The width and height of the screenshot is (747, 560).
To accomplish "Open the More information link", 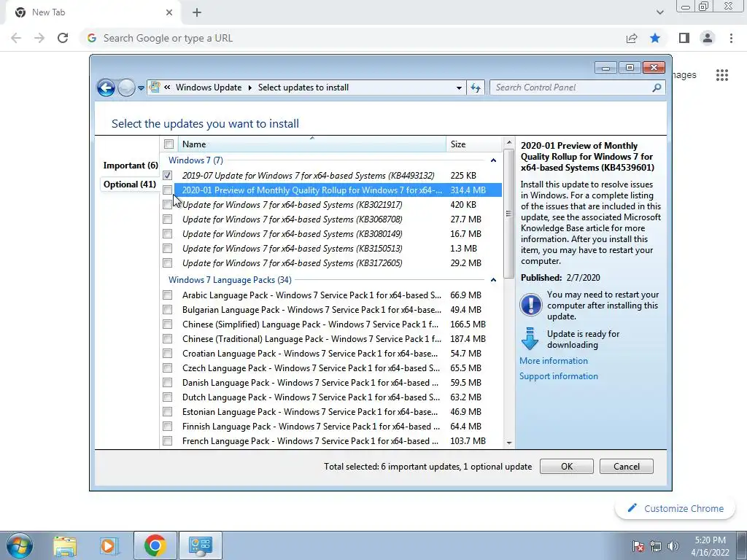I will (x=554, y=361).
